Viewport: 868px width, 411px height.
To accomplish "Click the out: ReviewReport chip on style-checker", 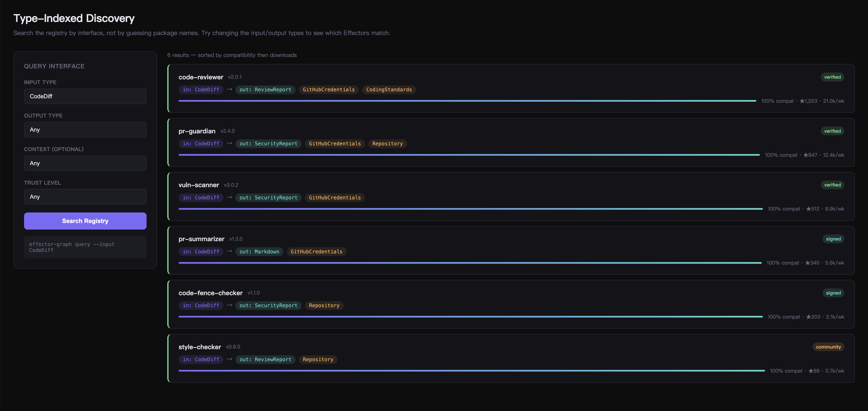I will pos(265,360).
